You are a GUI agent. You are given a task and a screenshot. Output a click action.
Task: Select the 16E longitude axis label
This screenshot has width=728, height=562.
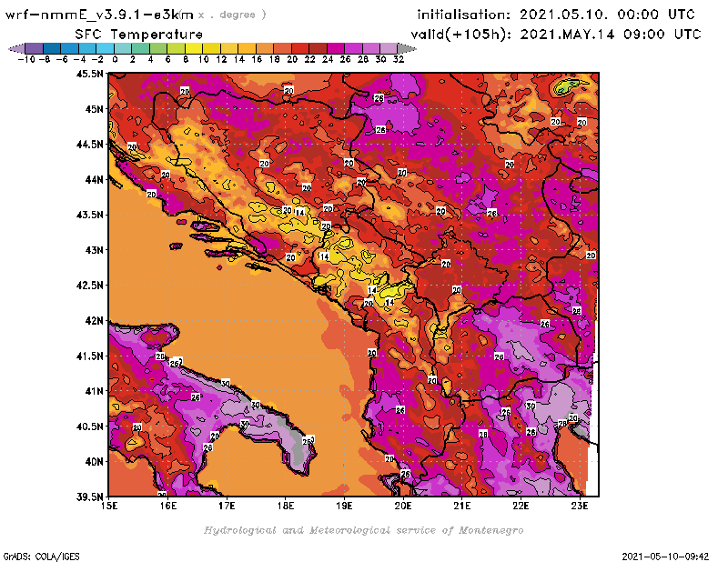click(168, 506)
